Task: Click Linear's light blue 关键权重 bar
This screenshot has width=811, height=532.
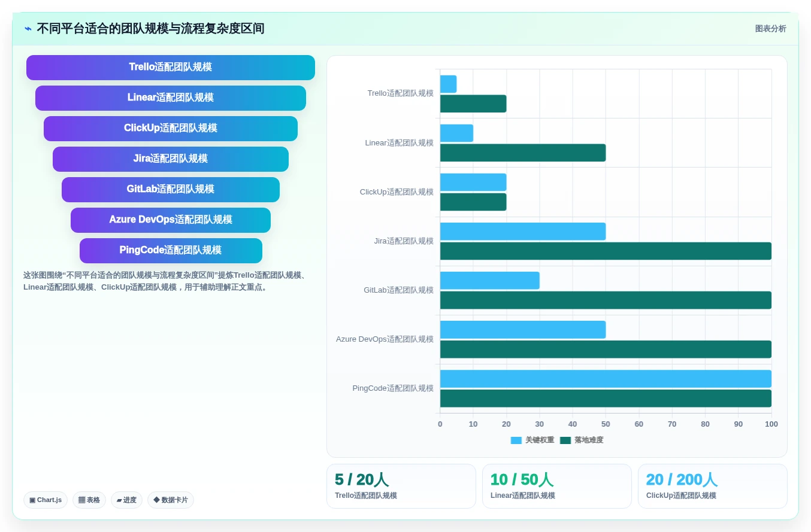Action: pos(456,133)
